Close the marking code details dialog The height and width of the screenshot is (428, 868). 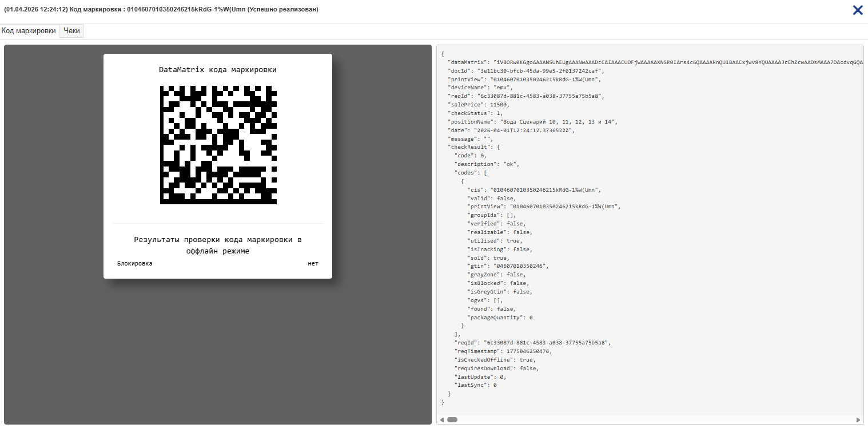(x=858, y=10)
